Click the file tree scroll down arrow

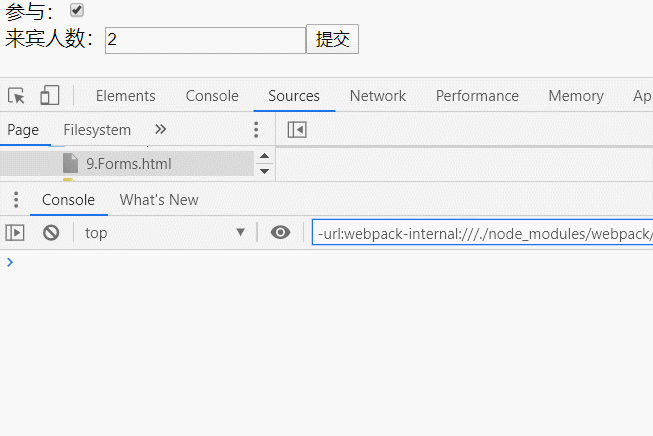(x=264, y=171)
